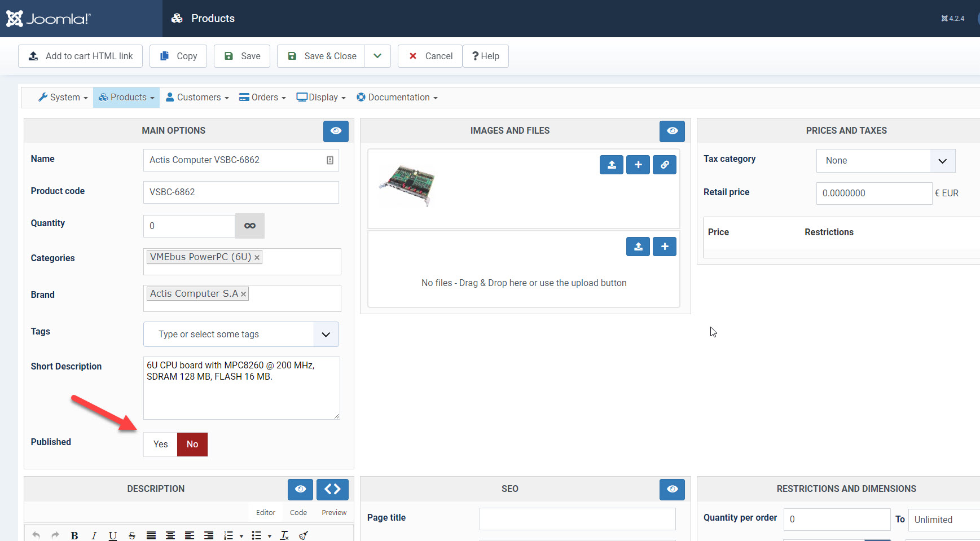Expand the Tax category dropdown
The height and width of the screenshot is (541, 980).
point(942,161)
